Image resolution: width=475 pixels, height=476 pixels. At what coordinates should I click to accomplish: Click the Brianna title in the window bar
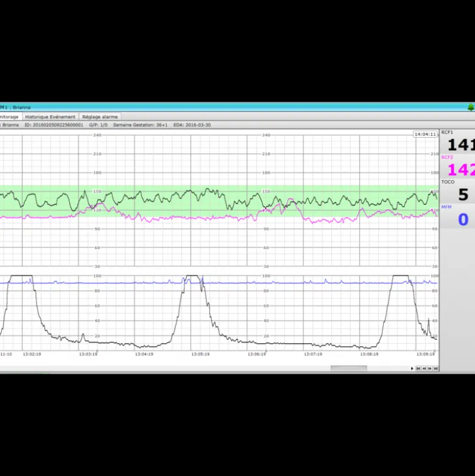tap(21, 107)
